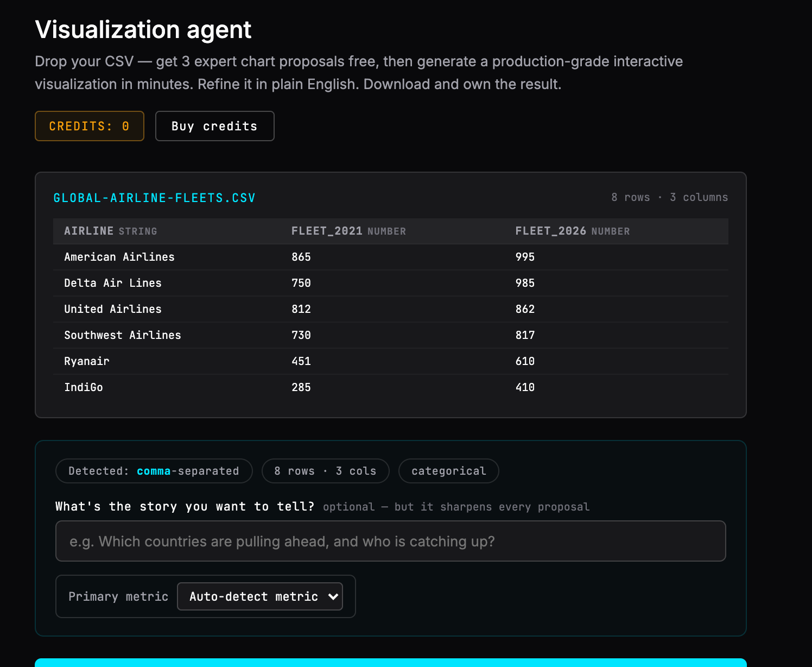Image resolution: width=812 pixels, height=667 pixels.
Task: Click the 750 fleet value
Action: click(x=301, y=283)
